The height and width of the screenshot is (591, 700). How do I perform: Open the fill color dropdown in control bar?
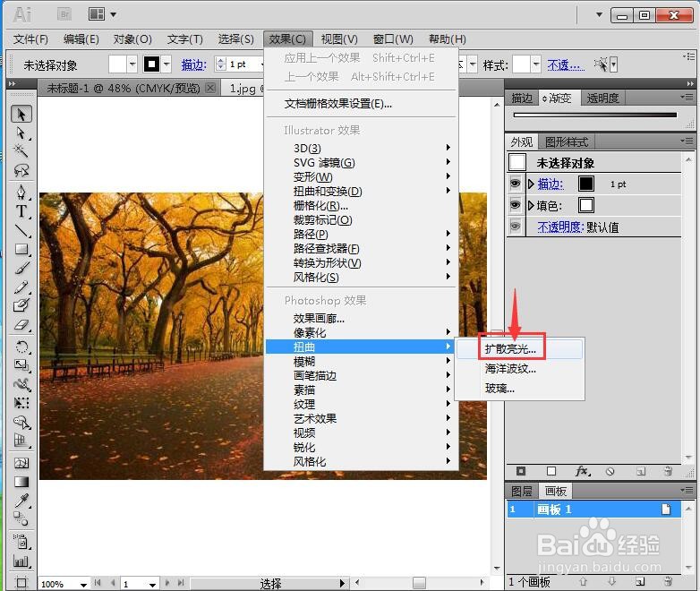point(132,64)
